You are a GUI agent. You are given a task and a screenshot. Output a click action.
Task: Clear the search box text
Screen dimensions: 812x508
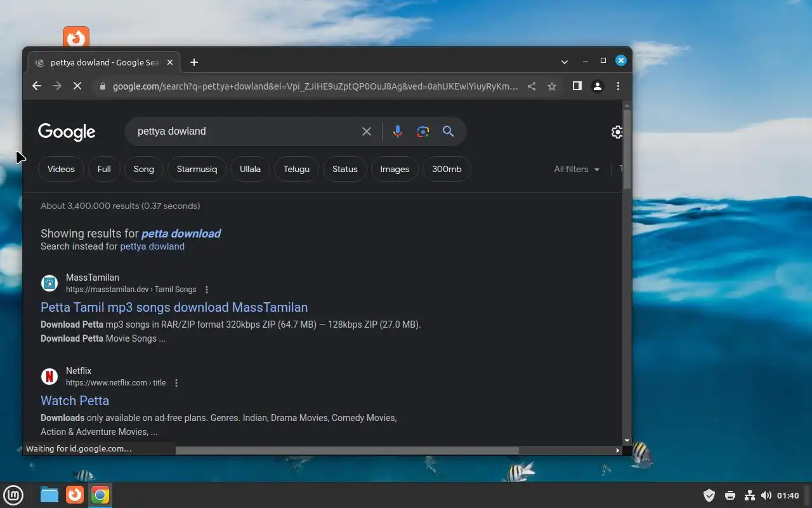pyautogui.click(x=367, y=131)
